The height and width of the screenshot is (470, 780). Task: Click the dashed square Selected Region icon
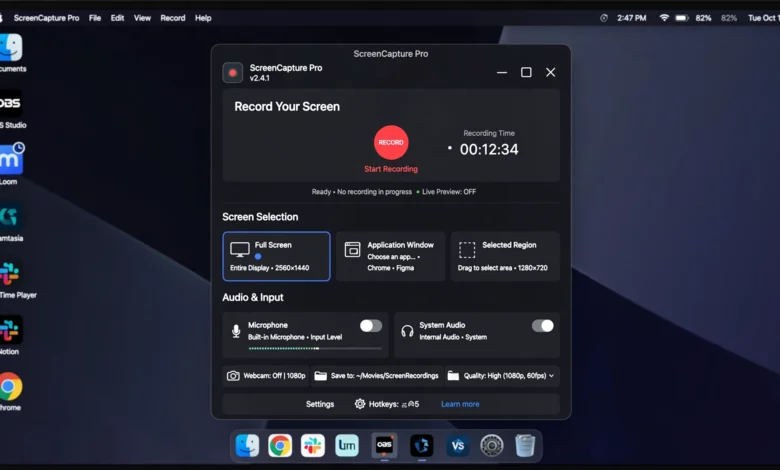tap(467, 250)
